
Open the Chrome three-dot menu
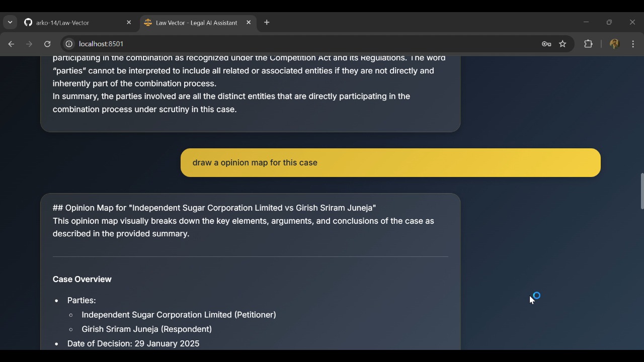(x=633, y=44)
